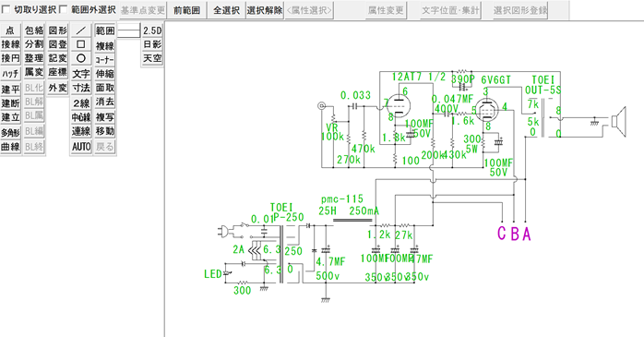The image size is (644, 337).
Task: Select the 2線 double line tool
Action: point(81,103)
